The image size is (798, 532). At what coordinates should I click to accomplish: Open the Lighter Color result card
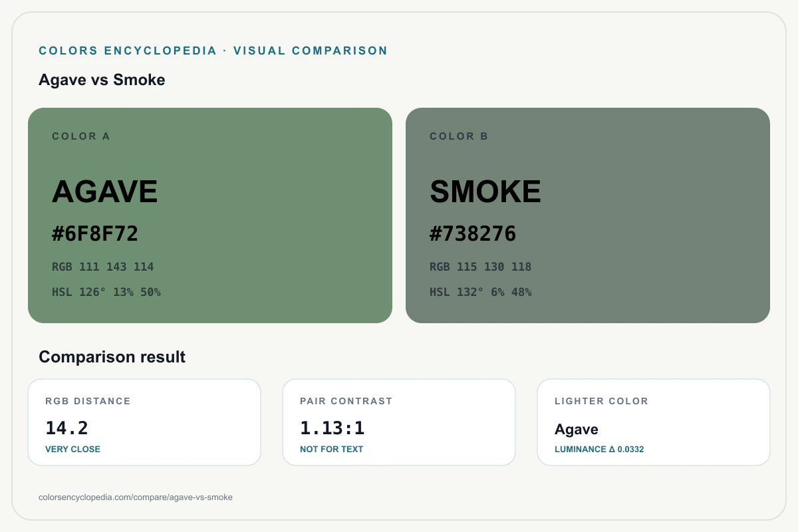(x=654, y=422)
